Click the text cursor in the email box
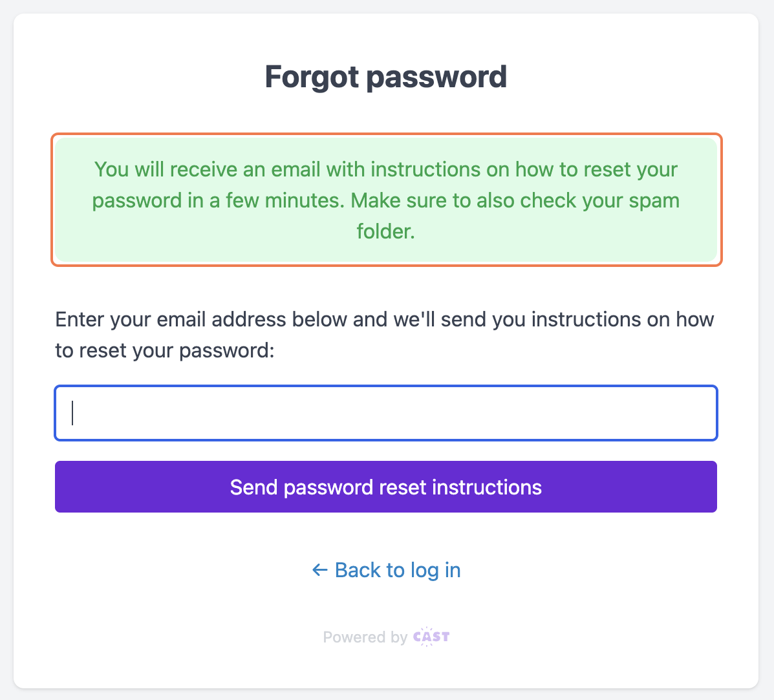 (72, 414)
